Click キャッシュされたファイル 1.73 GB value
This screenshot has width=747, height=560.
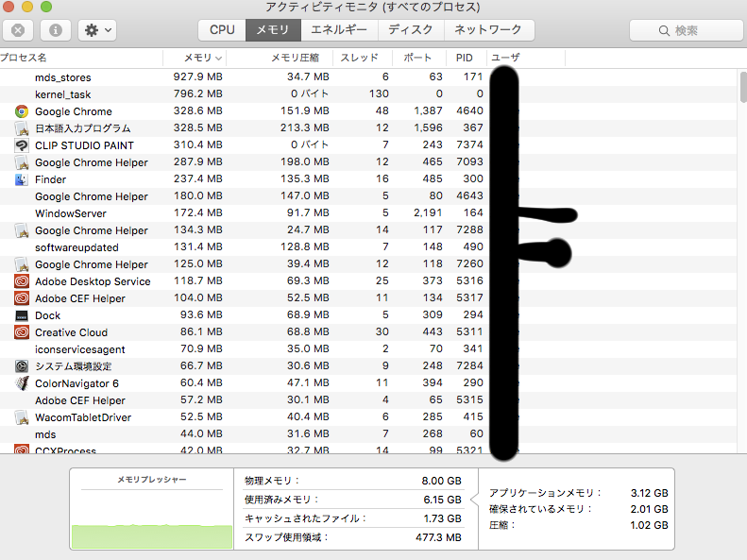click(x=443, y=518)
